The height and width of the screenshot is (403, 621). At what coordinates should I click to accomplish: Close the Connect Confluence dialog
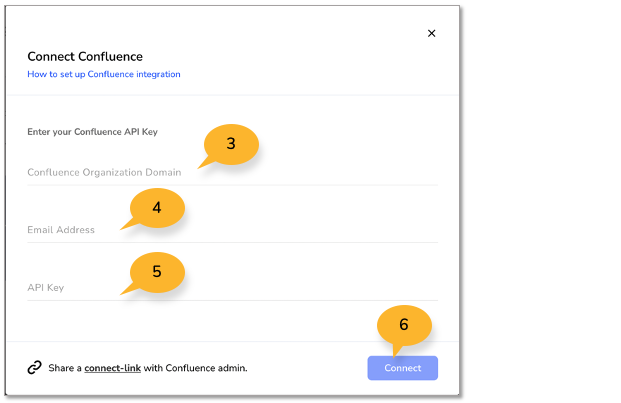[431, 33]
